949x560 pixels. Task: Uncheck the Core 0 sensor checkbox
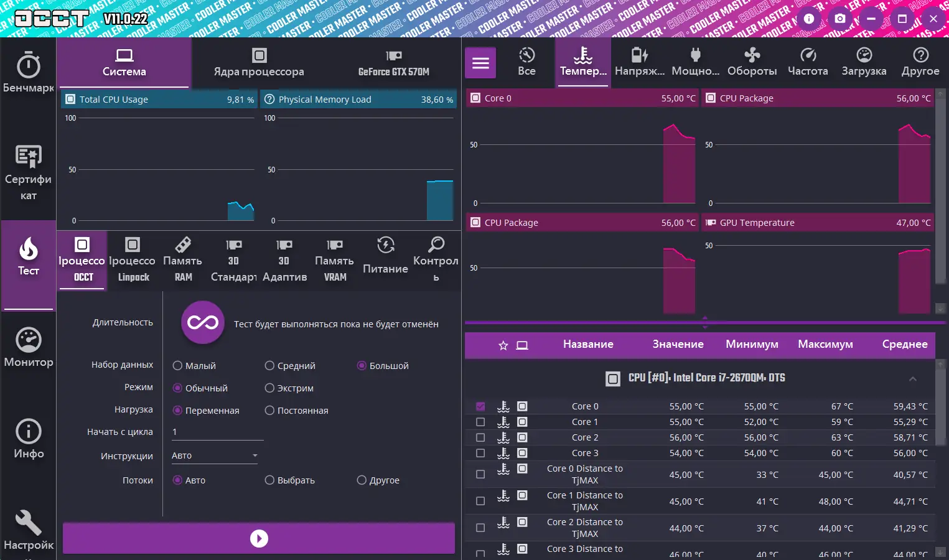pos(480,406)
